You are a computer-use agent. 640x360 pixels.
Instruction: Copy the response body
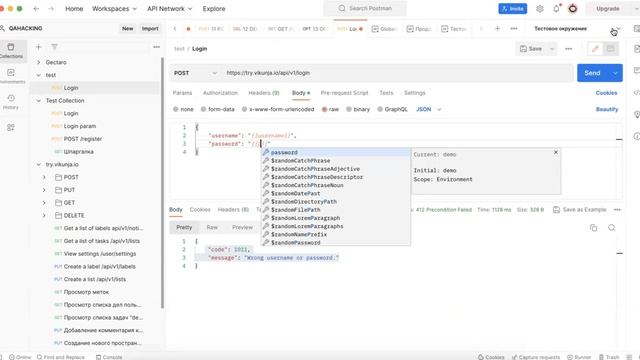(593, 228)
